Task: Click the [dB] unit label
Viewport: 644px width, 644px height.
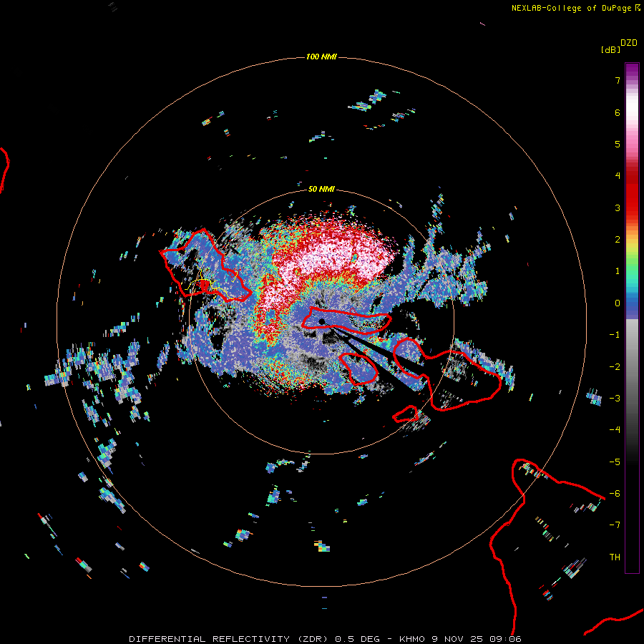Action: pos(610,49)
